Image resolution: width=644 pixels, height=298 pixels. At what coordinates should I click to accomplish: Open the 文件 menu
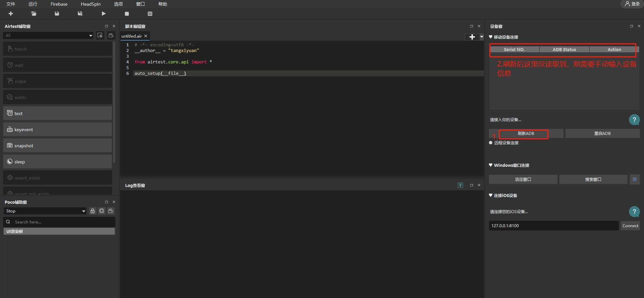[x=11, y=4]
